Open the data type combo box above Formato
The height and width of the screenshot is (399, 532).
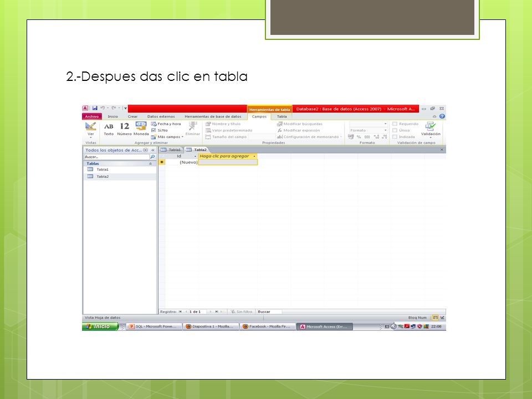click(x=369, y=124)
